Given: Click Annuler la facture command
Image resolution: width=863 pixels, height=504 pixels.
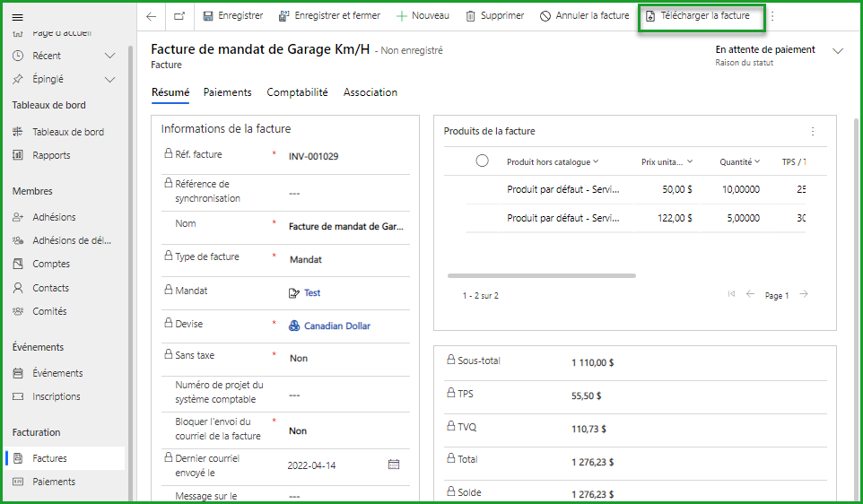Looking at the screenshot, I should point(584,16).
